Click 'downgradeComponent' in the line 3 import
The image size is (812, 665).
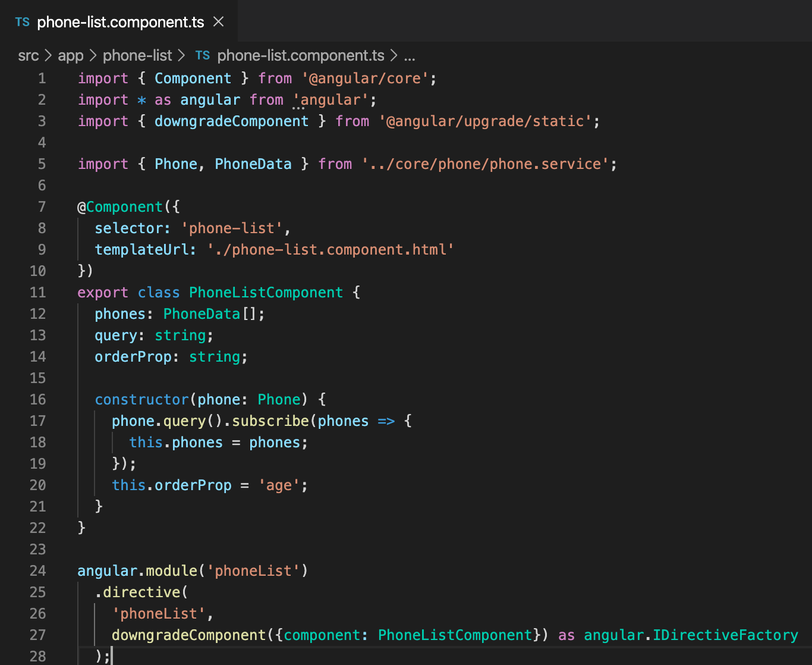(232, 121)
